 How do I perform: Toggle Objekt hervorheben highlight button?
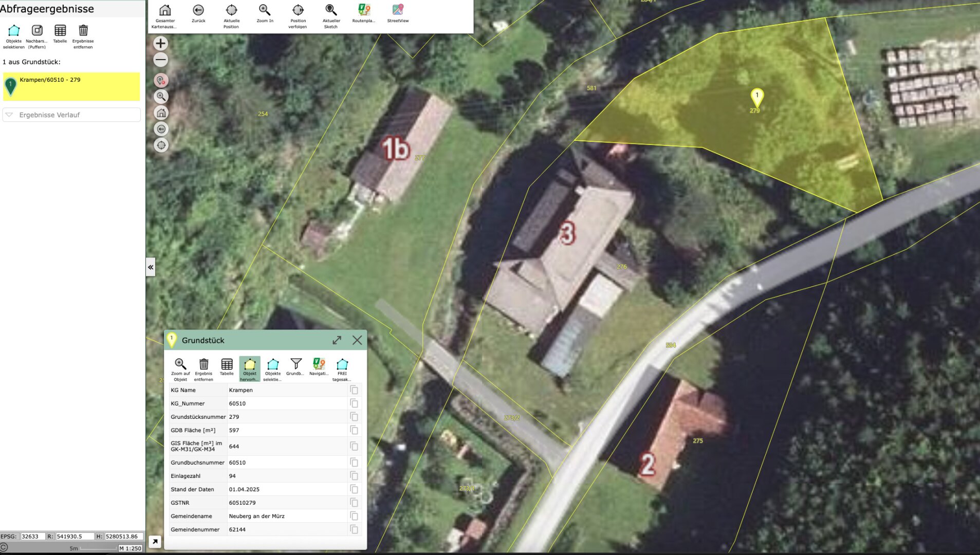(x=250, y=364)
